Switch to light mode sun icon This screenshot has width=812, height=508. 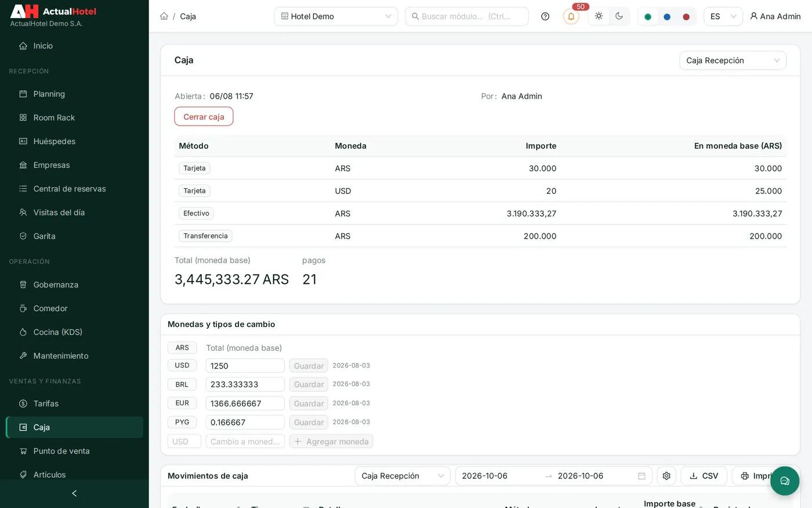coord(599,16)
